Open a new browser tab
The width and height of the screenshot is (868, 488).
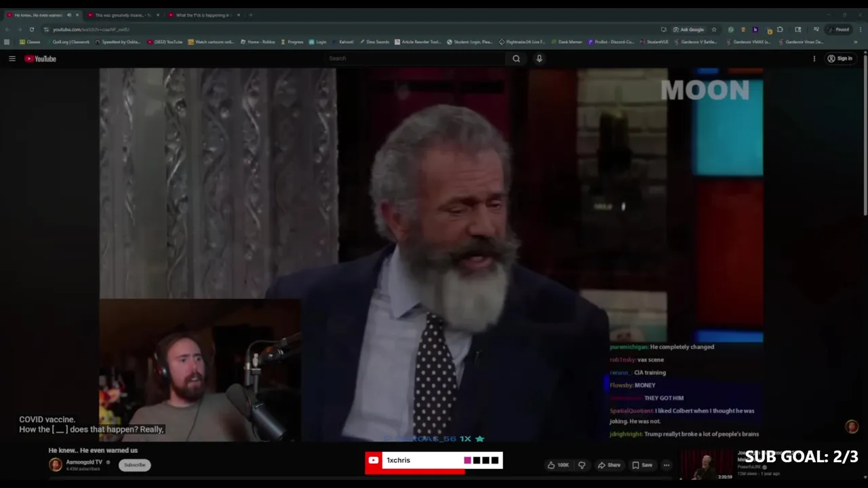pyautogui.click(x=251, y=15)
